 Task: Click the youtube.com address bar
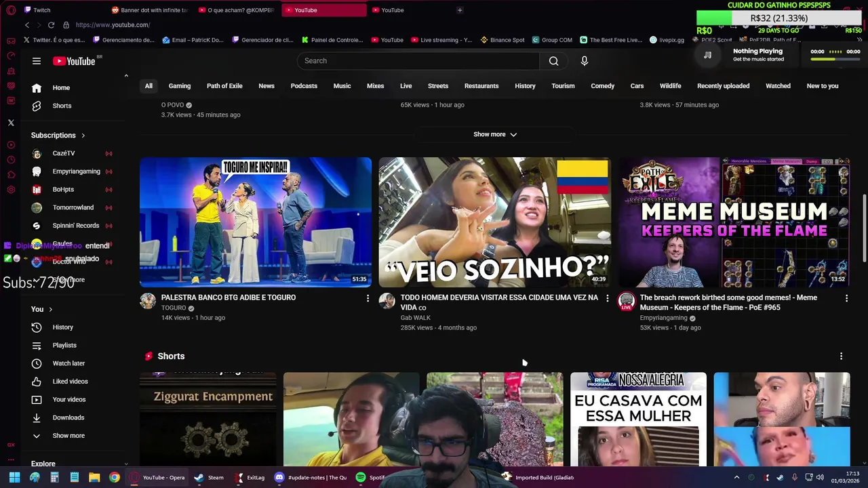pyautogui.click(x=113, y=25)
